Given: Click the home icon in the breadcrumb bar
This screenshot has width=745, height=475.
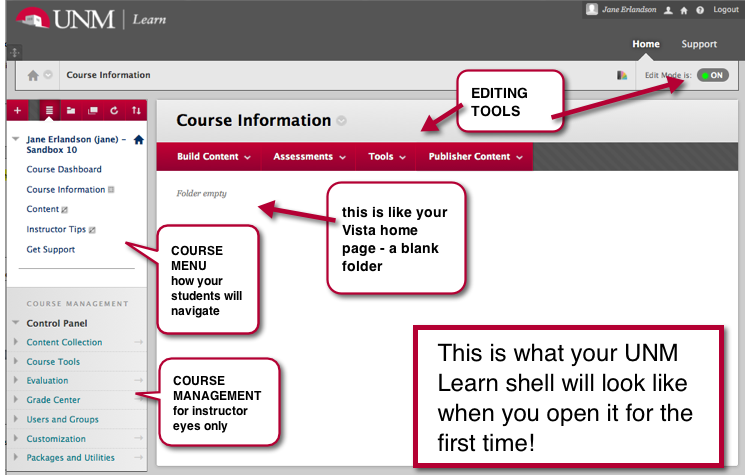Looking at the screenshot, I should click(x=33, y=75).
